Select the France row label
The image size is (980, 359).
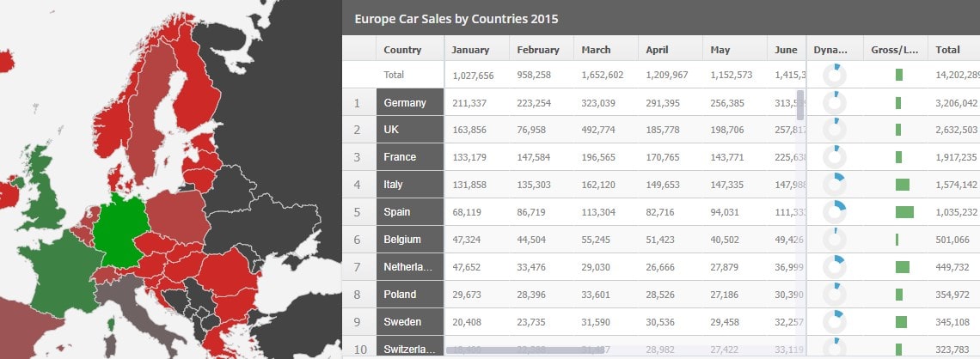tap(409, 157)
